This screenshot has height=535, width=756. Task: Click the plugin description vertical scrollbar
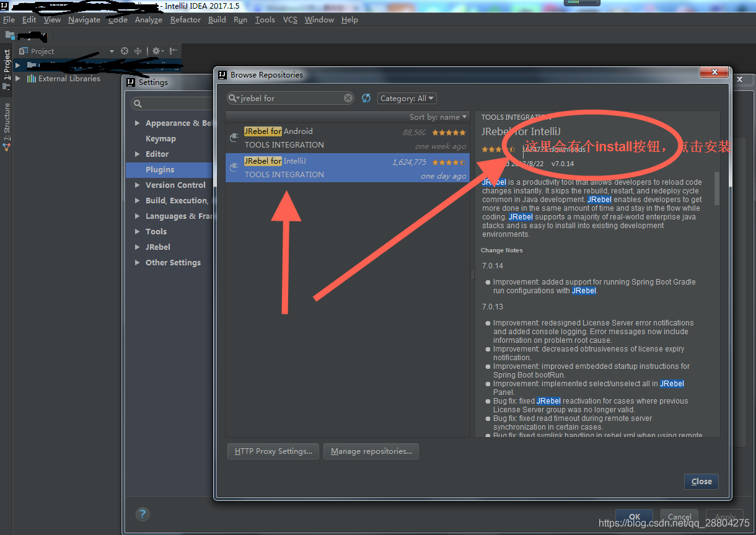coord(717,188)
